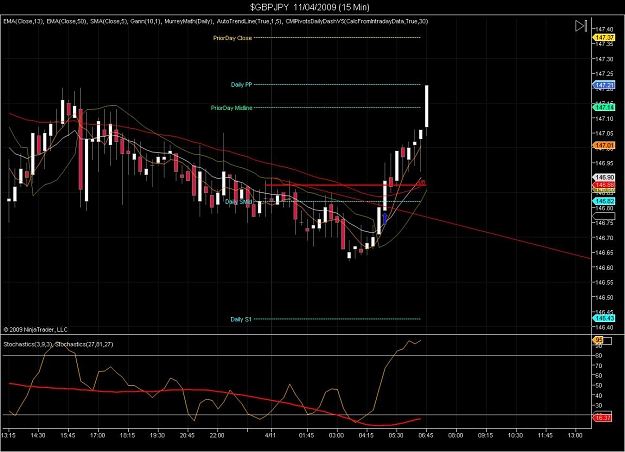Click the Stochastics(3,8,3) panel label
The width and height of the screenshot is (625, 452).
point(28,344)
